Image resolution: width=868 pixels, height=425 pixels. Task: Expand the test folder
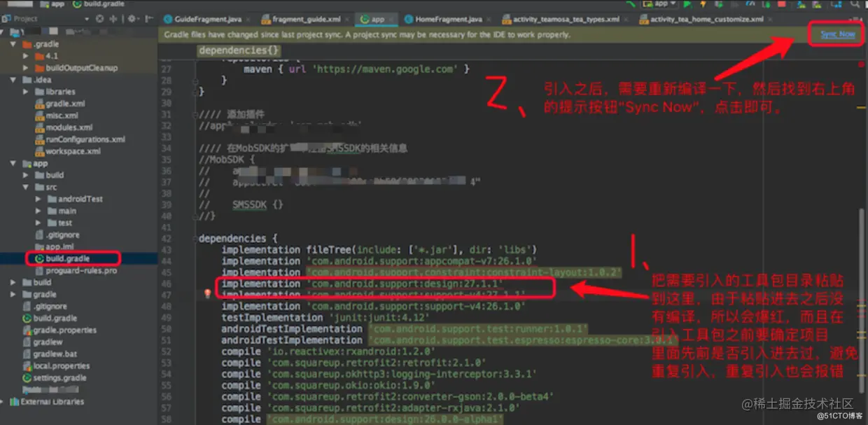pyautogui.click(x=38, y=223)
